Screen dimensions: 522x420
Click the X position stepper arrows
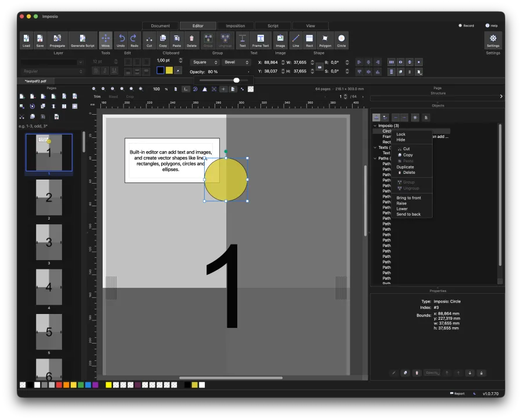click(283, 62)
